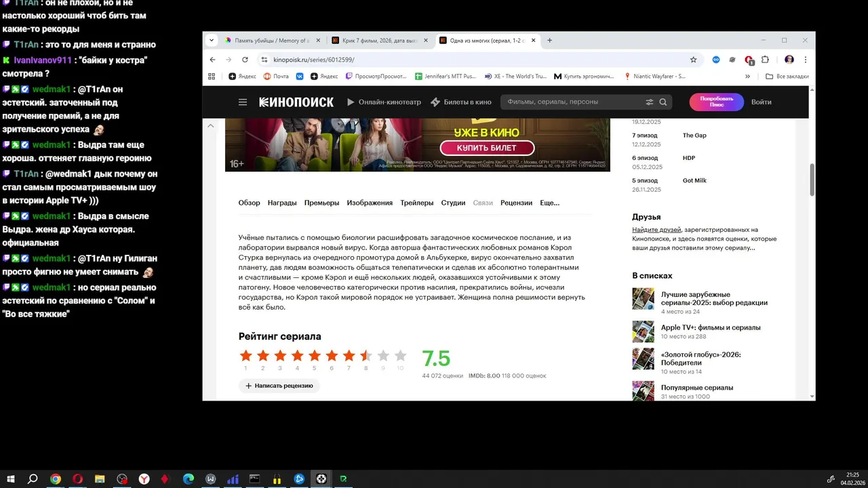
Task: Click the browser vertical scrollbar thumb
Action: coord(812,180)
